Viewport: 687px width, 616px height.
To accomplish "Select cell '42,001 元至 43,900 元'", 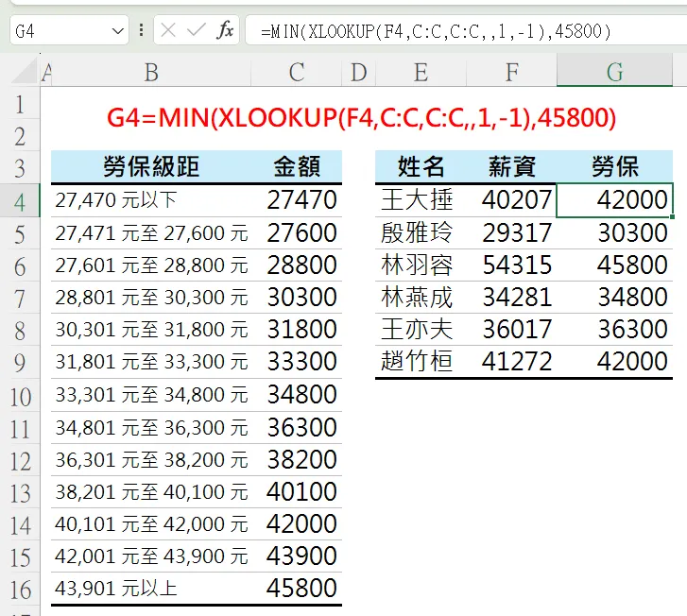I will [x=151, y=556].
